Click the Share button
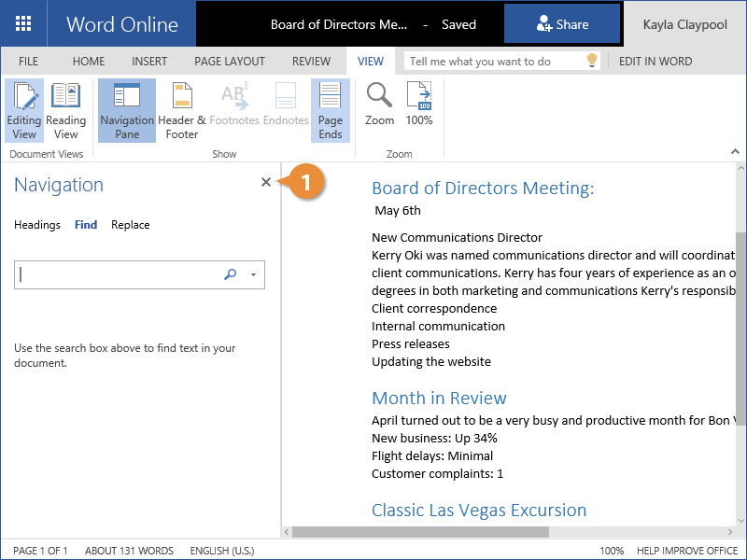747x560 pixels. point(562,24)
